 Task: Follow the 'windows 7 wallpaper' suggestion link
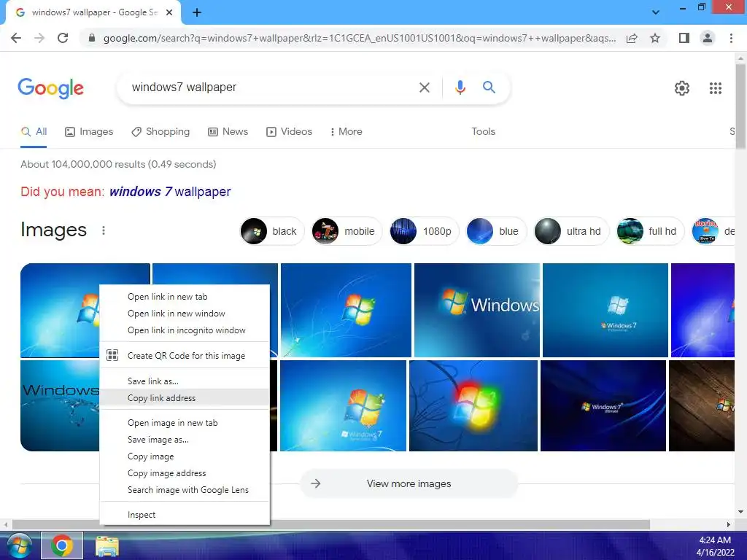(x=170, y=192)
